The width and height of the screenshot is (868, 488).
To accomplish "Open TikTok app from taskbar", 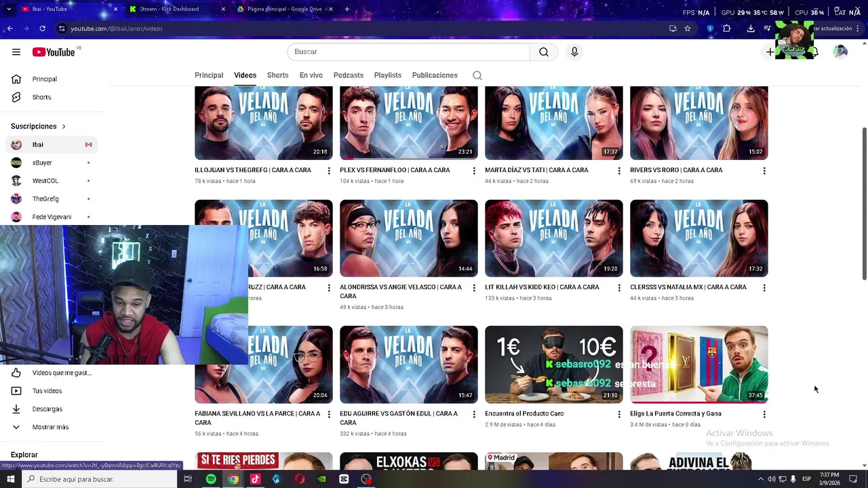I will 255,479.
